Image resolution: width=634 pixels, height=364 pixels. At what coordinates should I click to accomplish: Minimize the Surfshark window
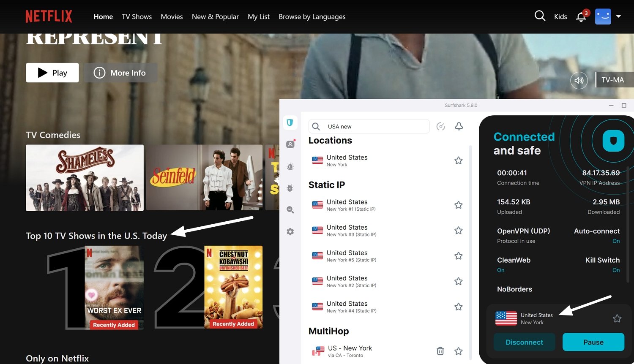tap(611, 105)
